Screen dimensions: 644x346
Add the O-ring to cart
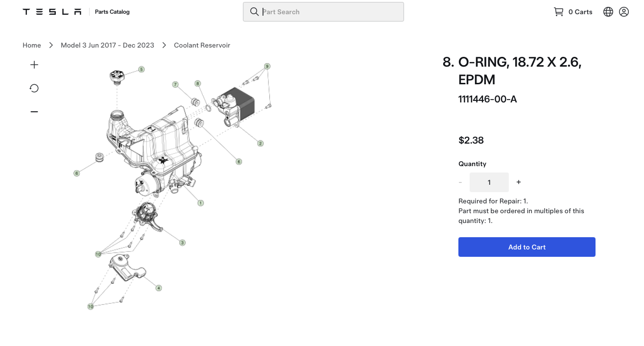pos(527,247)
